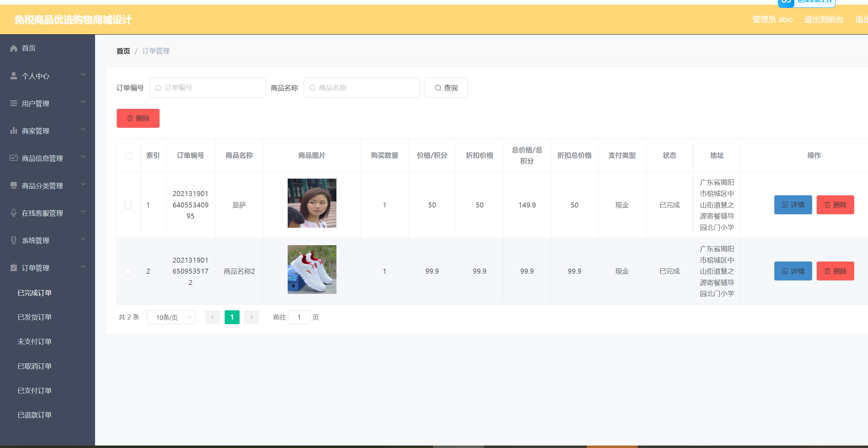
Task: Open 已发货订单 in the sidebar
Action: (x=35, y=317)
